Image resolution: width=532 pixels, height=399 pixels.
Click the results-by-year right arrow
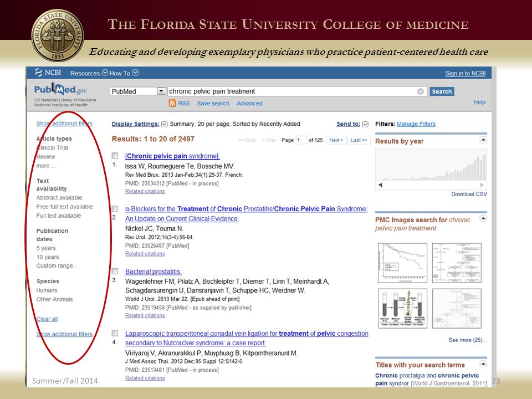click(x=482, y=185)
